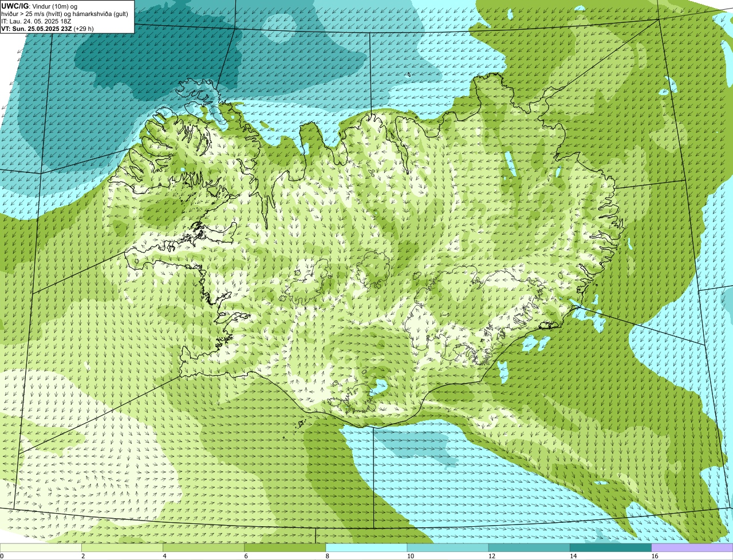Select the 2–4 m/s legend color band

click(x=122, y=548)
